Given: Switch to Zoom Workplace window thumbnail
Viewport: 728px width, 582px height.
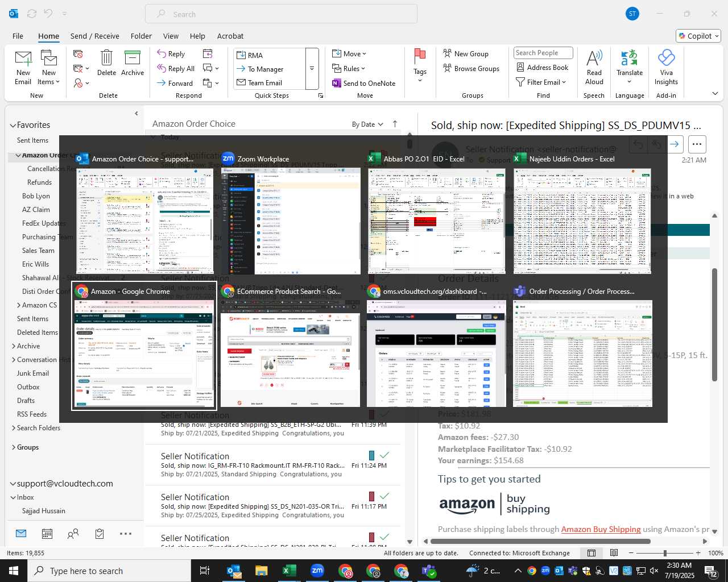Looking at the screenshot, I should click(x=291, y=214).
